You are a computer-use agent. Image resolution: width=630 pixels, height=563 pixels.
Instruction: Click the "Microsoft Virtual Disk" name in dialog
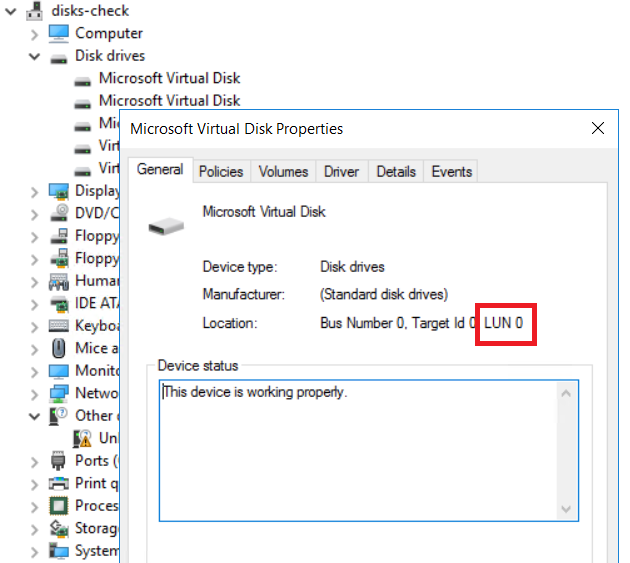point(264,212)
